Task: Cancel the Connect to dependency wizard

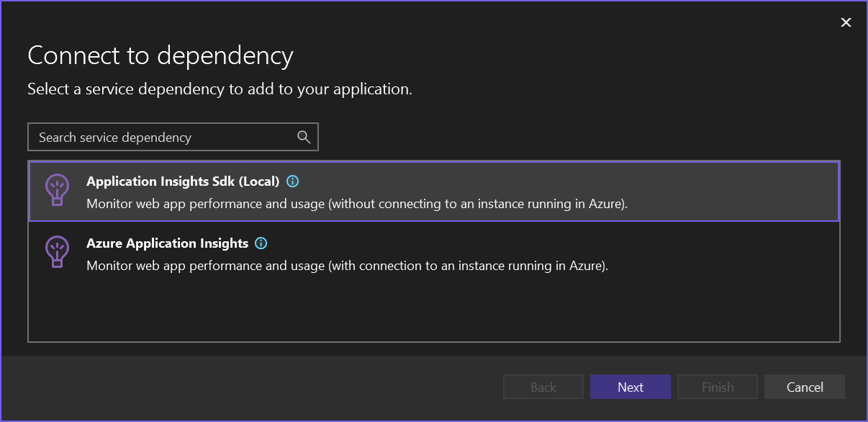Action: coord(805,387)
